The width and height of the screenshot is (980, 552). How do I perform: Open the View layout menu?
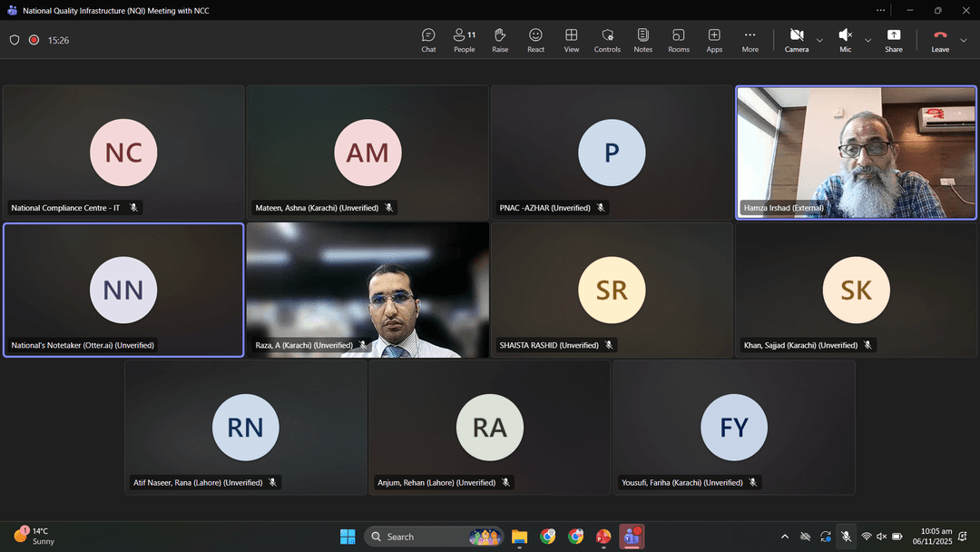(572, 40)
